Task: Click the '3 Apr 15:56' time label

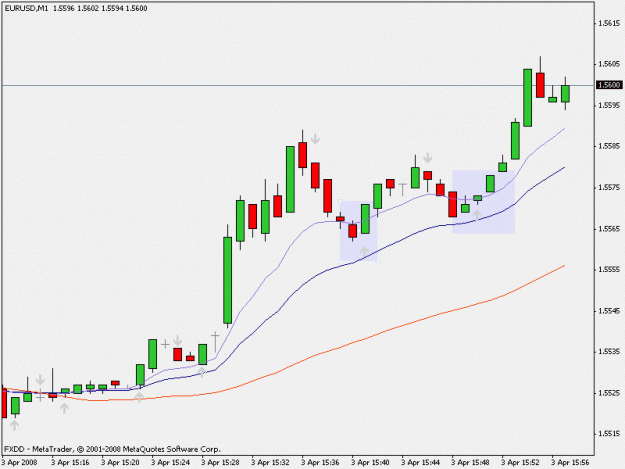Action: click(x=570, y=463)
